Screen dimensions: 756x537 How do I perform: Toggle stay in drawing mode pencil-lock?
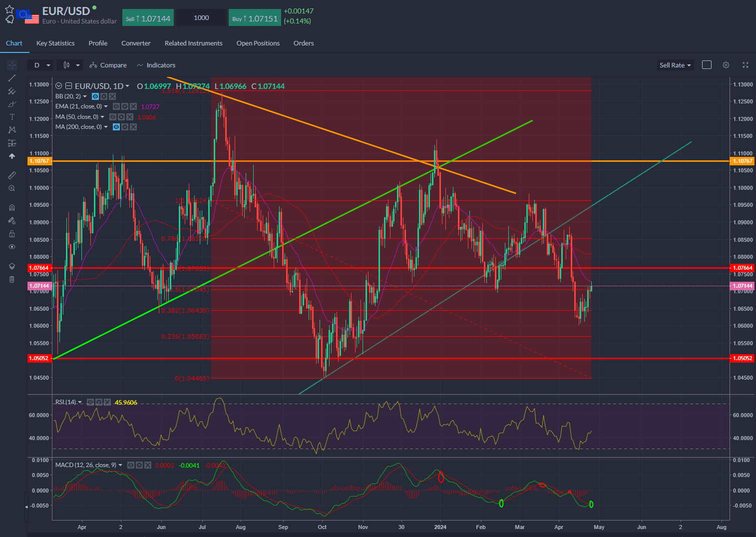12,221
